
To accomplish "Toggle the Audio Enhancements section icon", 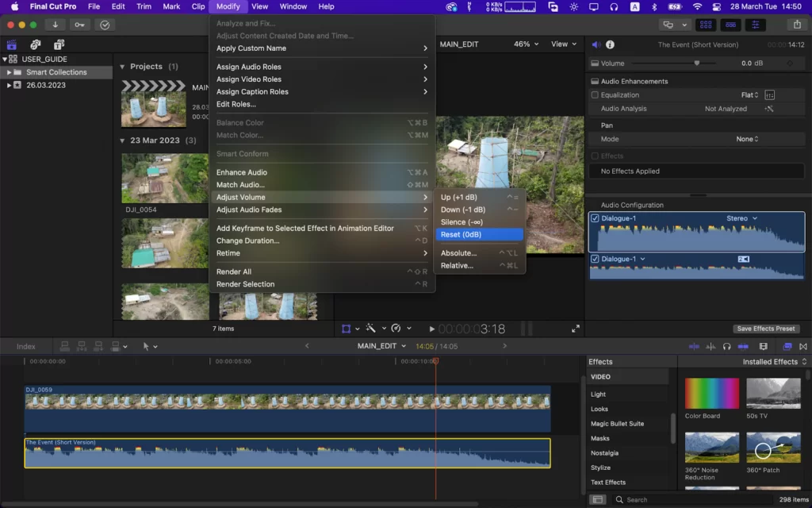I will click(595, 82).
